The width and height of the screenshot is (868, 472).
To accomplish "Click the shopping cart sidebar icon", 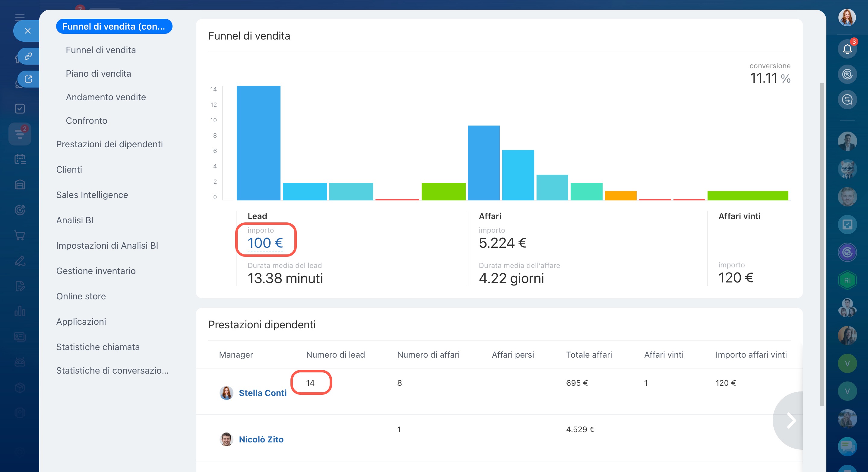I will [x=20, y=235].
